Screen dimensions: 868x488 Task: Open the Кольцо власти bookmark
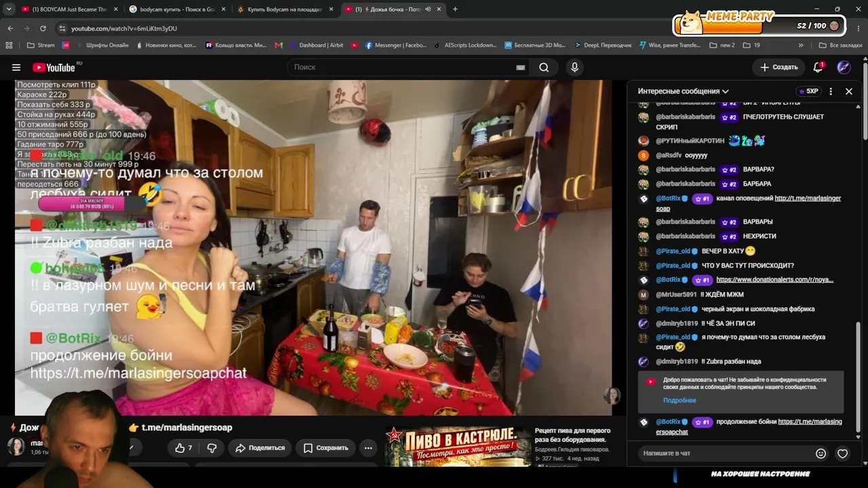pyautogui.click(x=236, y=45)
